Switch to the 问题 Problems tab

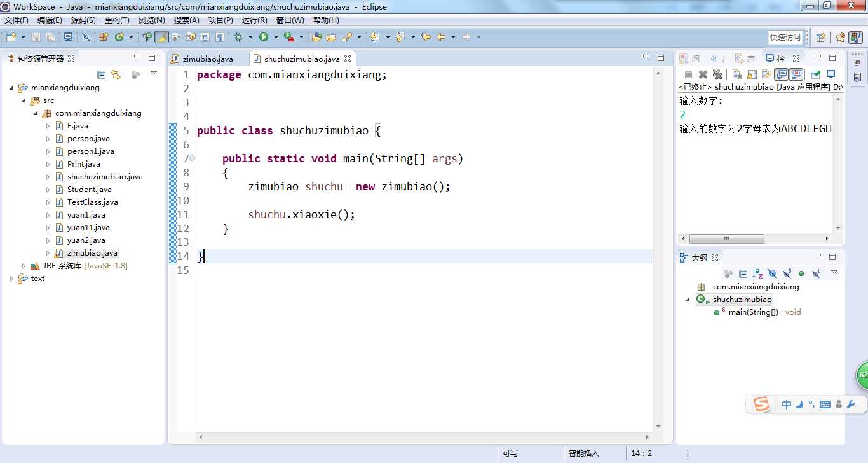(690, 59)
